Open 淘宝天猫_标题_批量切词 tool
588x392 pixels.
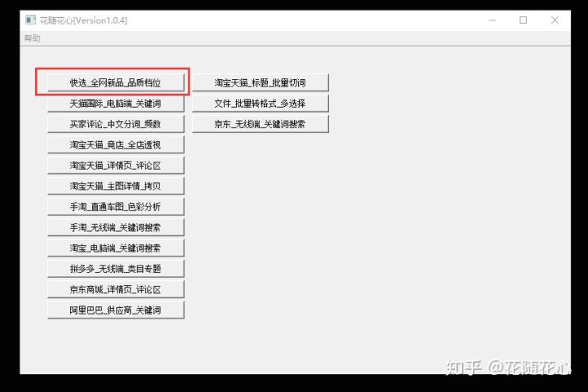tap(261, 82)
